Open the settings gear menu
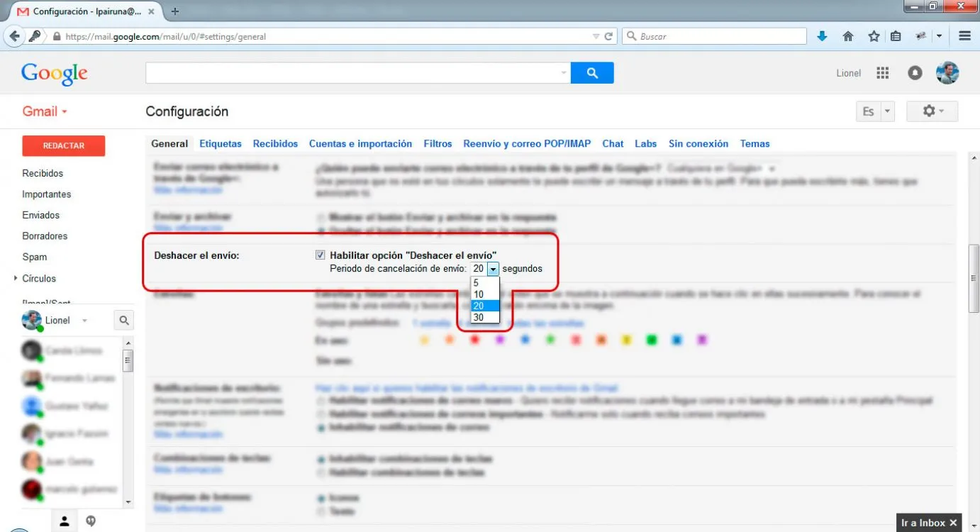 [x=932, y=111]
